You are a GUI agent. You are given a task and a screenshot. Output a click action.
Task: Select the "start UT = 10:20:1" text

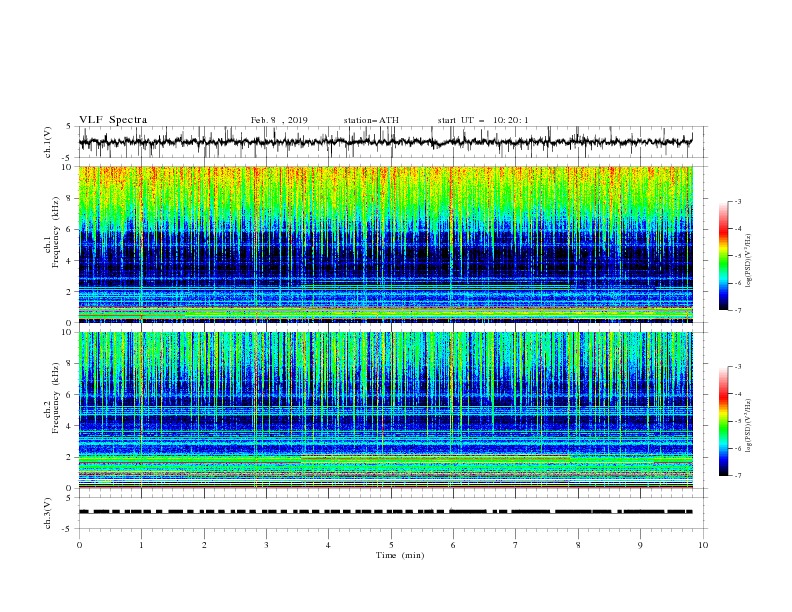(483, 120)
